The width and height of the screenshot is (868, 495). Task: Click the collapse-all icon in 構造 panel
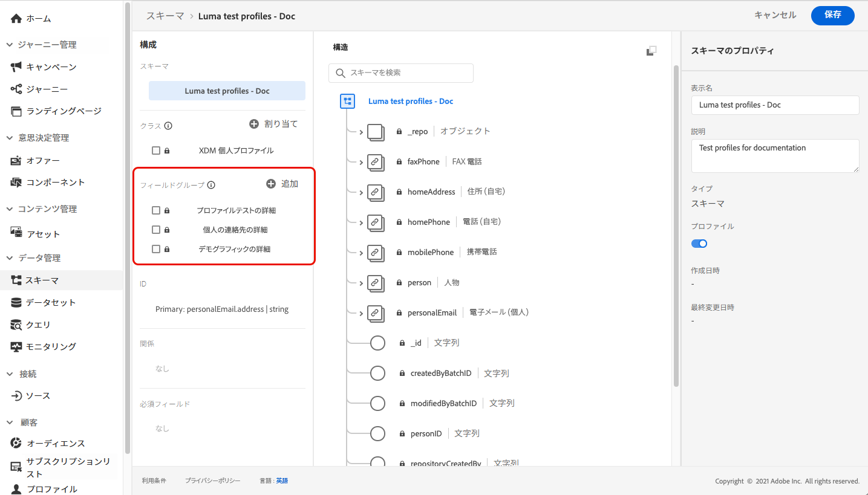pos(651,51)
